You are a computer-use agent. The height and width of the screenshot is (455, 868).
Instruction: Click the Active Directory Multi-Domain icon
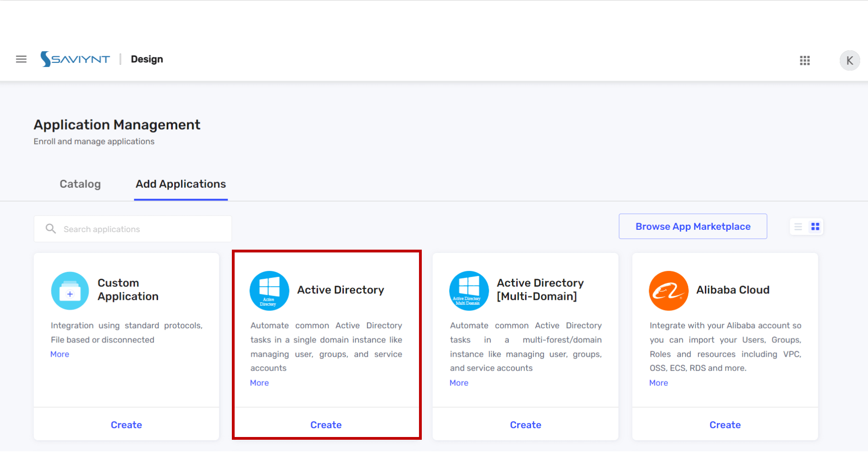coord(469,291)
